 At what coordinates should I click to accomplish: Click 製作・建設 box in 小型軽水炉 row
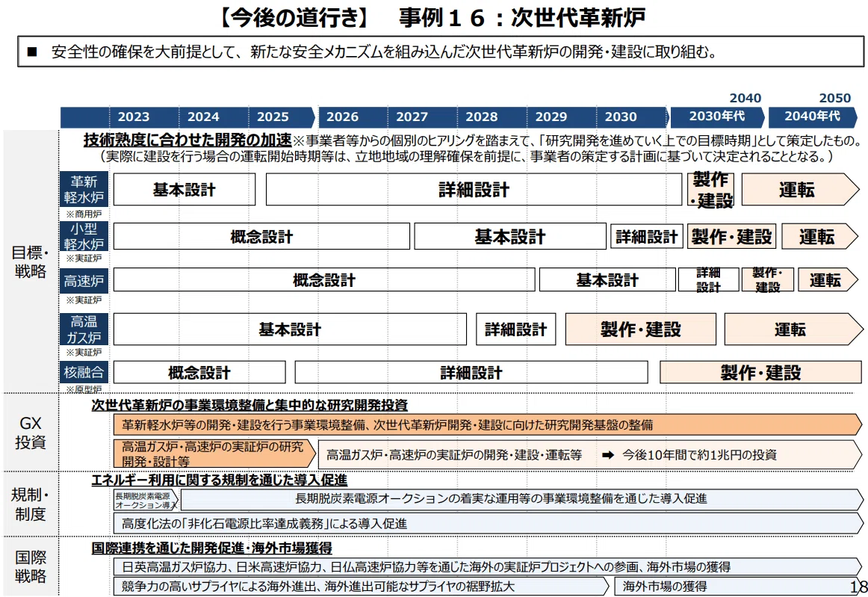731,236
